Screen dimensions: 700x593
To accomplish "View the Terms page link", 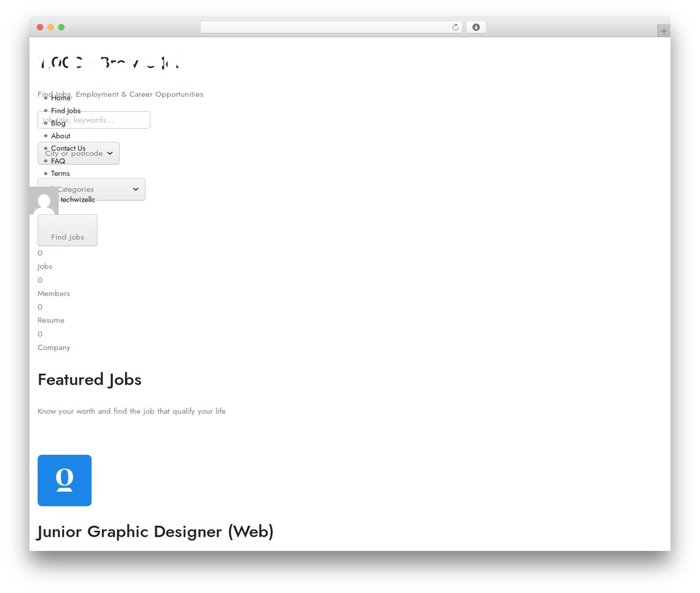I will tap(60, 173).
